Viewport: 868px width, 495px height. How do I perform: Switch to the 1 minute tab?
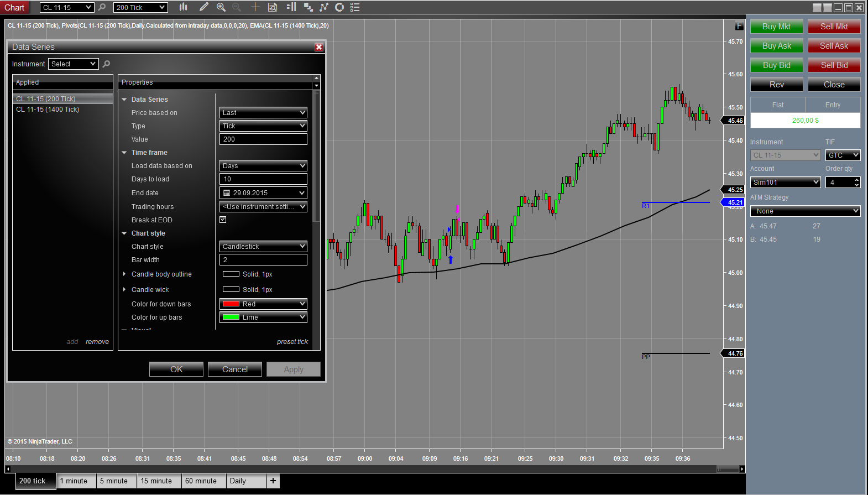(x=76, y=481)
